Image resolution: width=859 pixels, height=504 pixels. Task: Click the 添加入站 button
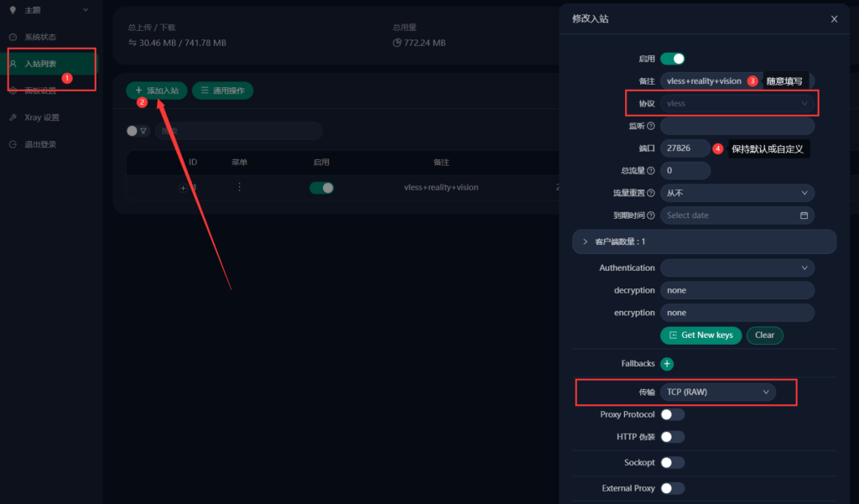(157, 90)
